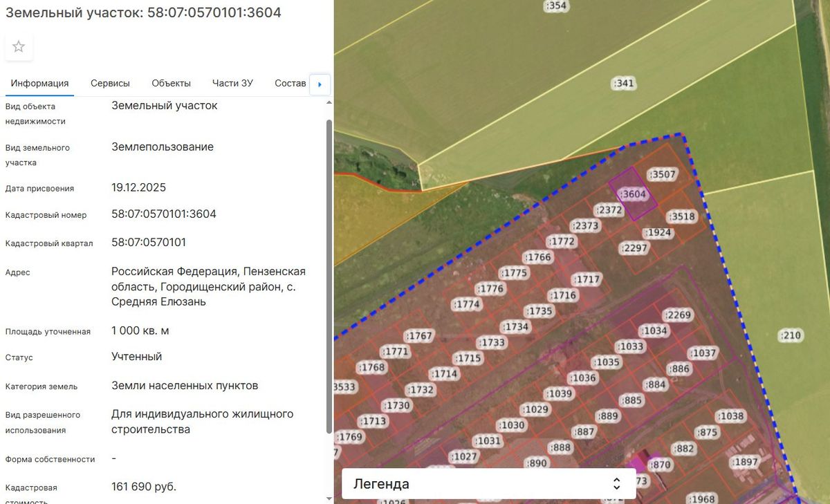Select the Состав tab
The width and height of the screenshot is (830, 504).
[290, 84]
